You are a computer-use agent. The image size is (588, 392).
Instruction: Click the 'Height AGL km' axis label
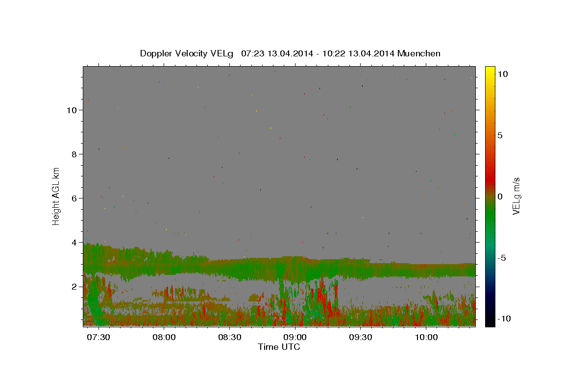56,196
